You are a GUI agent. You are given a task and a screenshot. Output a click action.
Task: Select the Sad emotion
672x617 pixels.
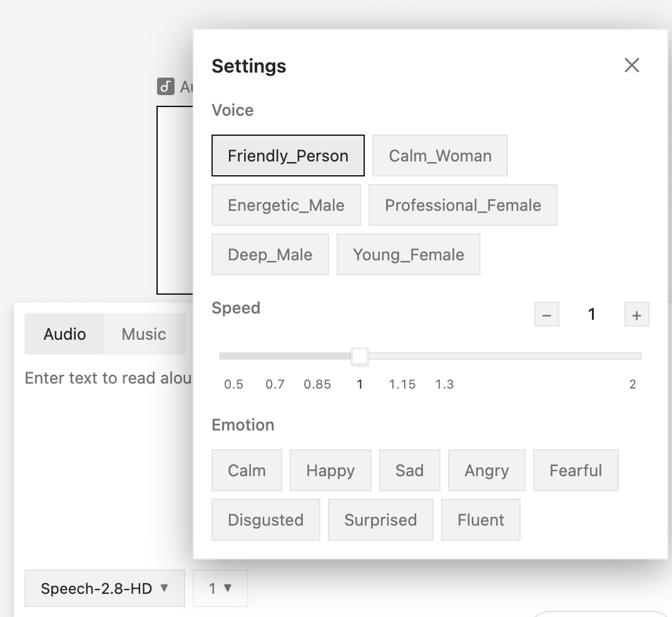pos(410,470)
